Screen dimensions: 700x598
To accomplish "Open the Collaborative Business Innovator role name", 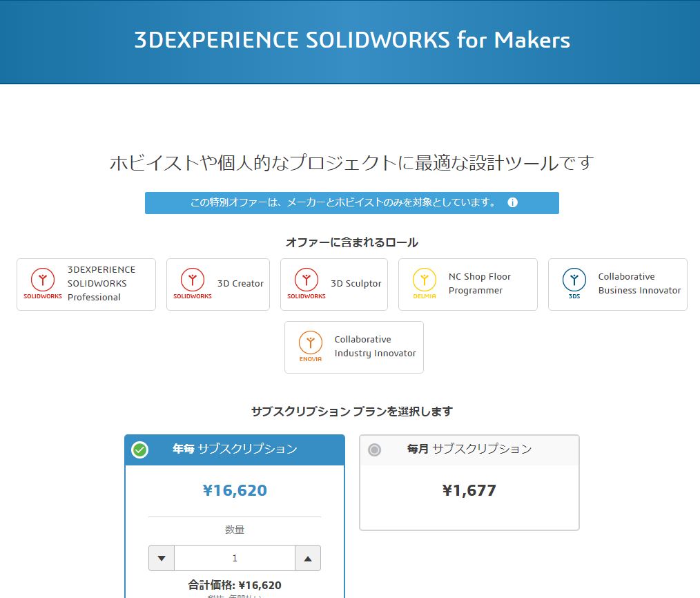I will click(x=640, y=284).
